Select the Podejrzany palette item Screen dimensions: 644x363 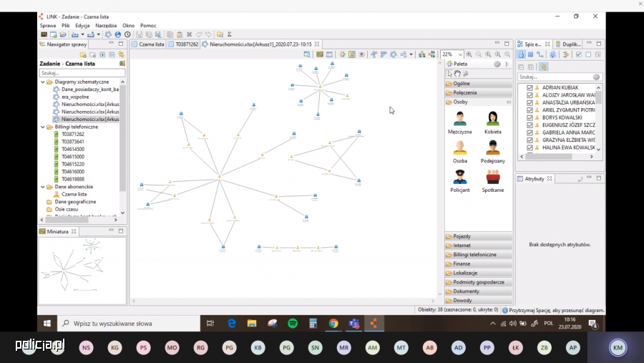(493, 152)
